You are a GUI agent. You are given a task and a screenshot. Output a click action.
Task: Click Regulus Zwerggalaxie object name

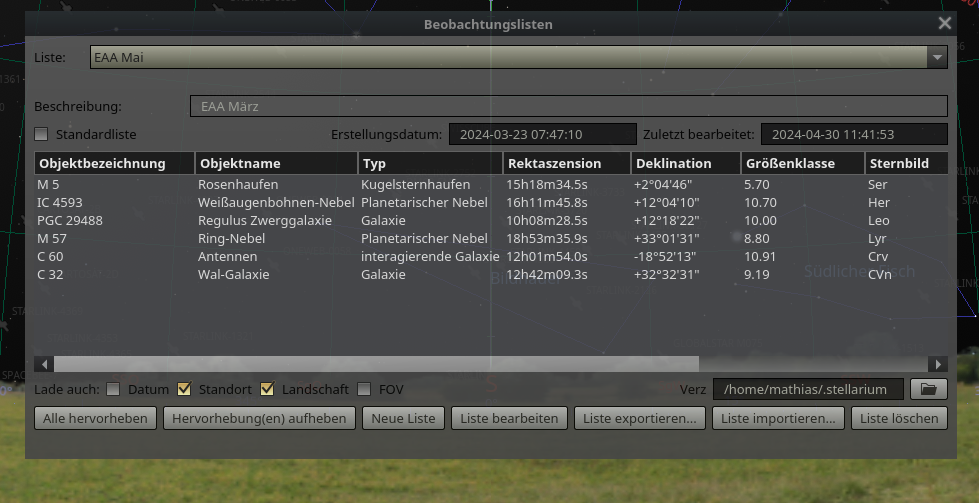coord(265,221)
